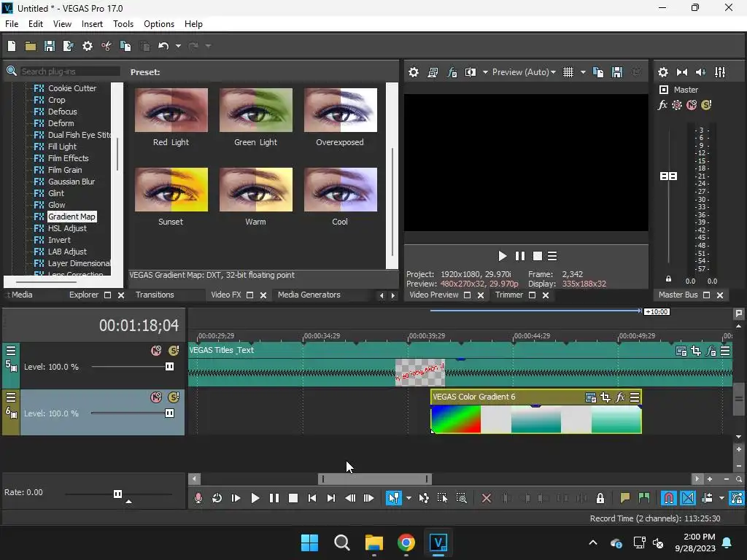The height and width of the screenshot is (560, 747).
Task: Open the overlays grid dropdown arrow
Action: (583, 72)
